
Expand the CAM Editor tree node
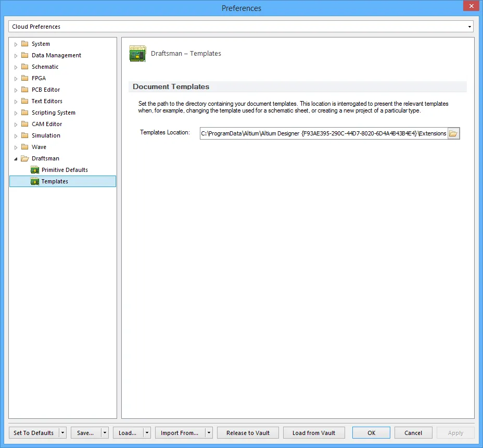coord(16,125)
